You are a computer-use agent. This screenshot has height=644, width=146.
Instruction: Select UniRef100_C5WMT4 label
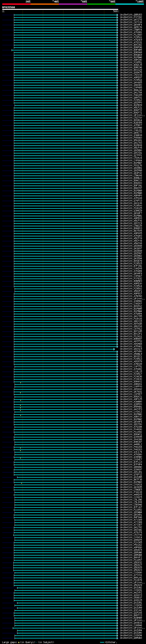[x=131, y=30]
